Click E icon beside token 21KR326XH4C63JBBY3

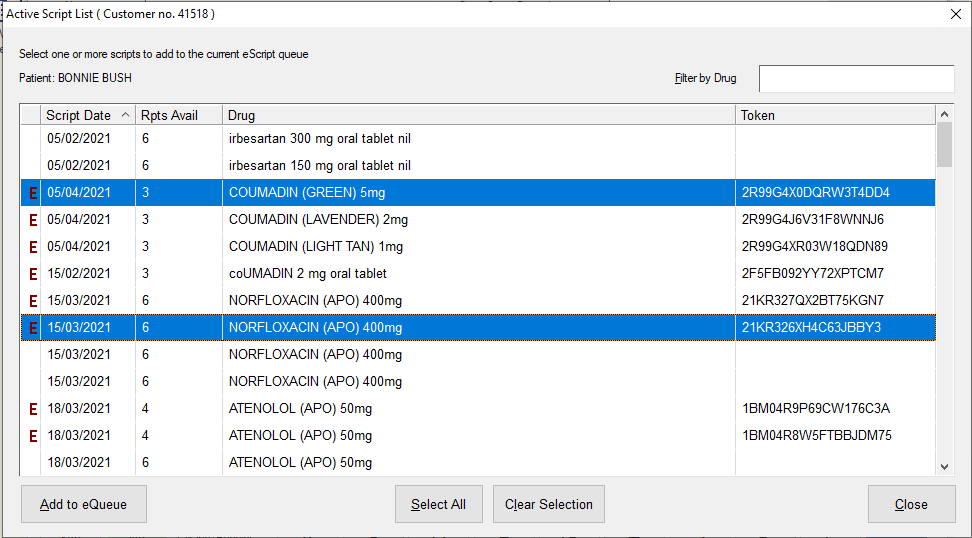click(x=33, y=328)
